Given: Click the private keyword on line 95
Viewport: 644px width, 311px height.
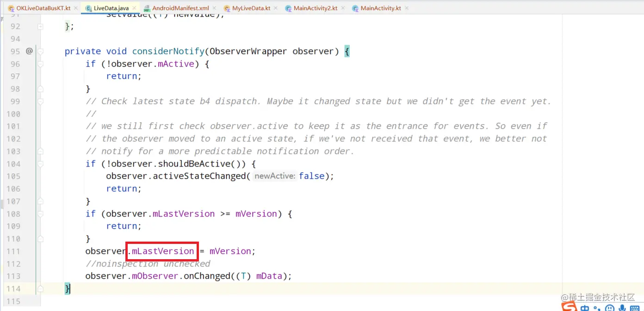Looking at the screenshot, I should point(83,51).
